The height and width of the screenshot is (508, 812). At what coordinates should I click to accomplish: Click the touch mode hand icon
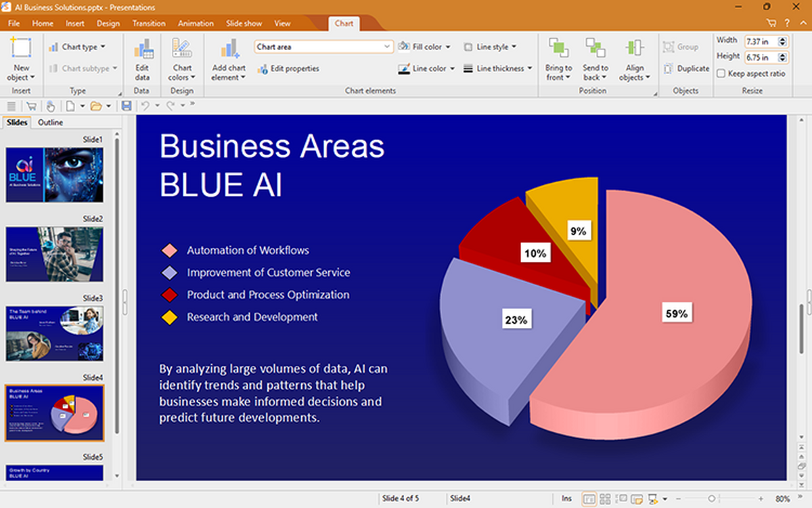pyautogui.click(x=50, y=106)
